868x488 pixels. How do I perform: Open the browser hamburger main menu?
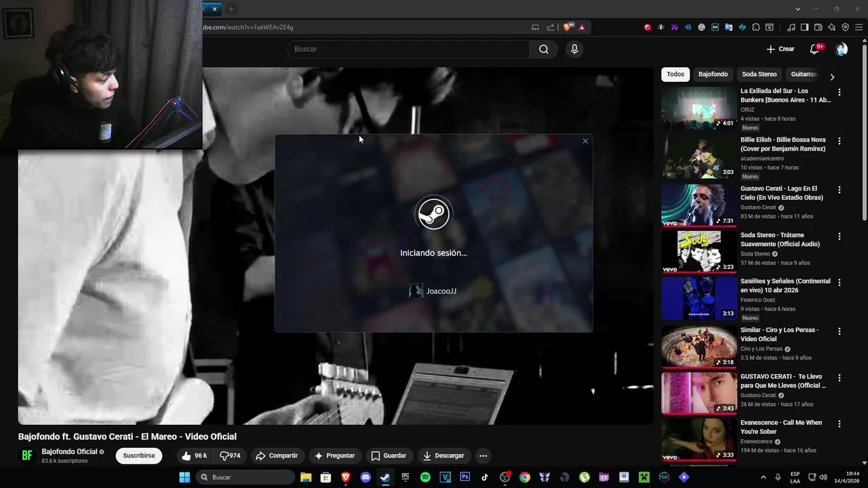pyautogui.click(x=859, y=27)
